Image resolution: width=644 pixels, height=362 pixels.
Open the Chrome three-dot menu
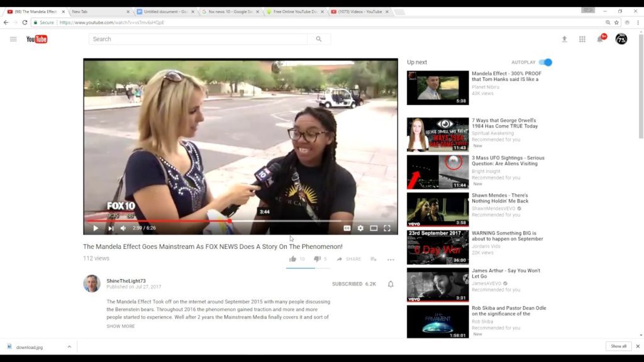(638, 23)
